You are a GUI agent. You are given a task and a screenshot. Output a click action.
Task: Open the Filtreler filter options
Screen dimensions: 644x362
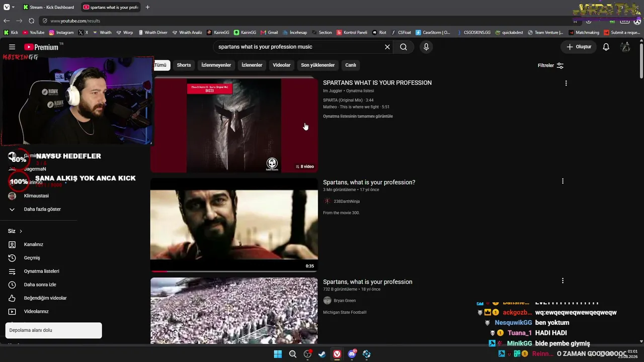pyautogui.click(x=550, y=65)
